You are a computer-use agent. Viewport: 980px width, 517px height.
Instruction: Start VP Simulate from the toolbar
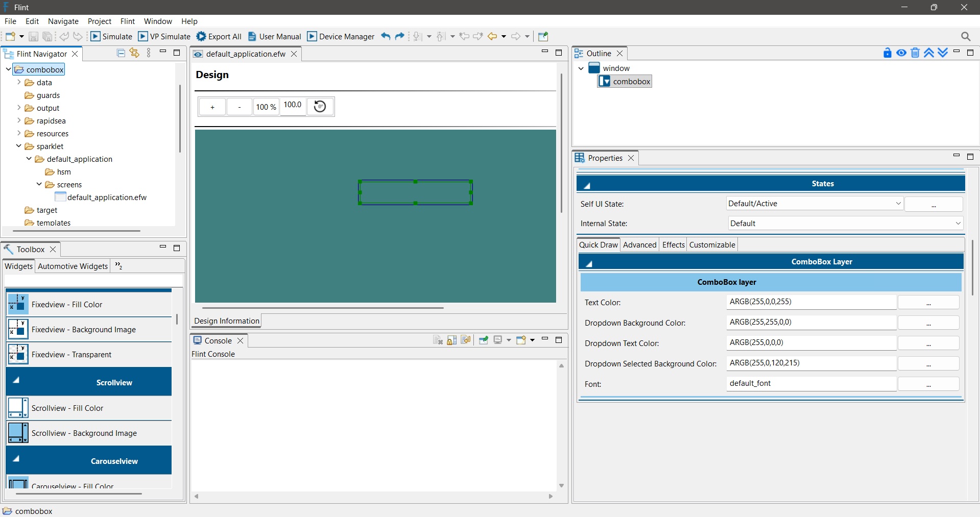tap(164, 36)
